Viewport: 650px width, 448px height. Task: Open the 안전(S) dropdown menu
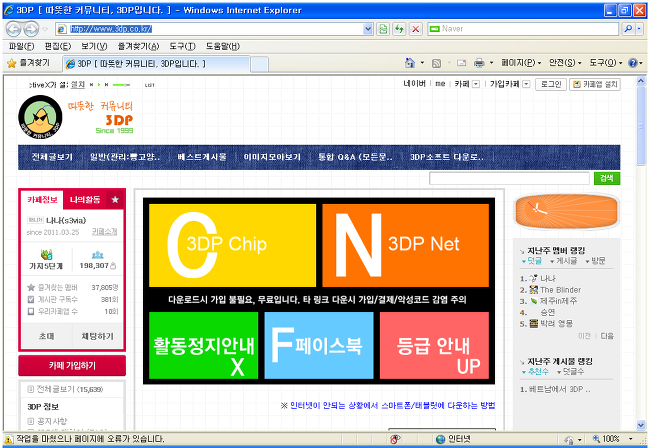tap(565, 63)
